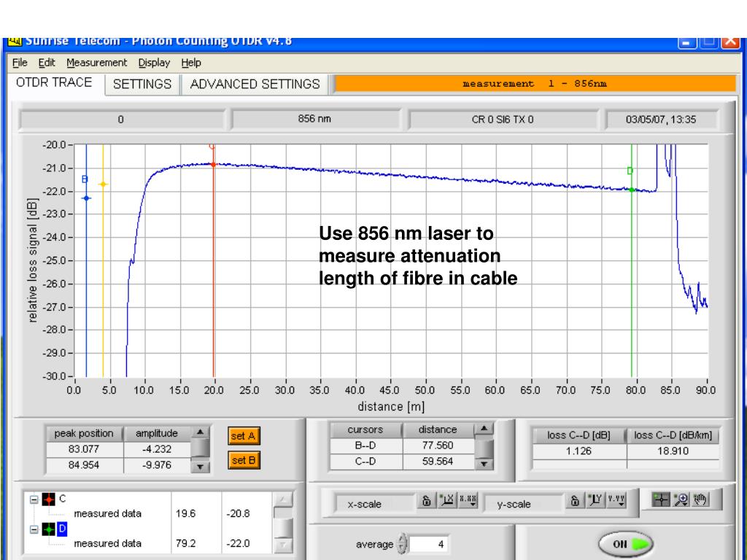Select the B--D cursors row
Screen dimensions: 747x560
click(402, 446)
